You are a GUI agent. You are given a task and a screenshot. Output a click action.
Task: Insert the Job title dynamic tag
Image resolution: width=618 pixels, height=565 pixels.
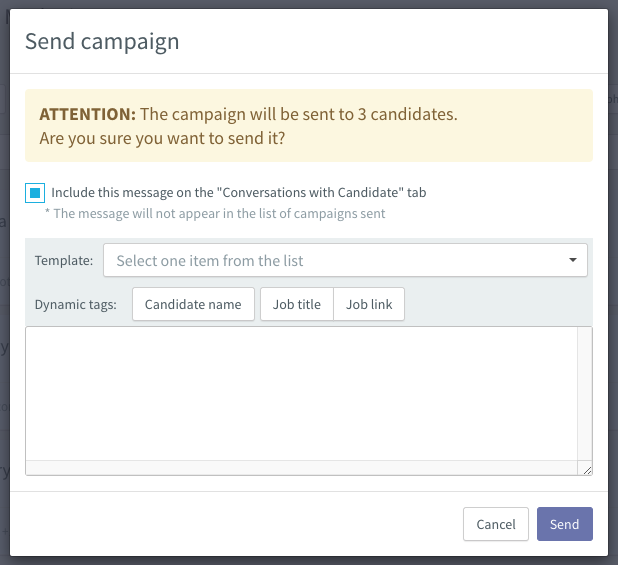point(296,305)
